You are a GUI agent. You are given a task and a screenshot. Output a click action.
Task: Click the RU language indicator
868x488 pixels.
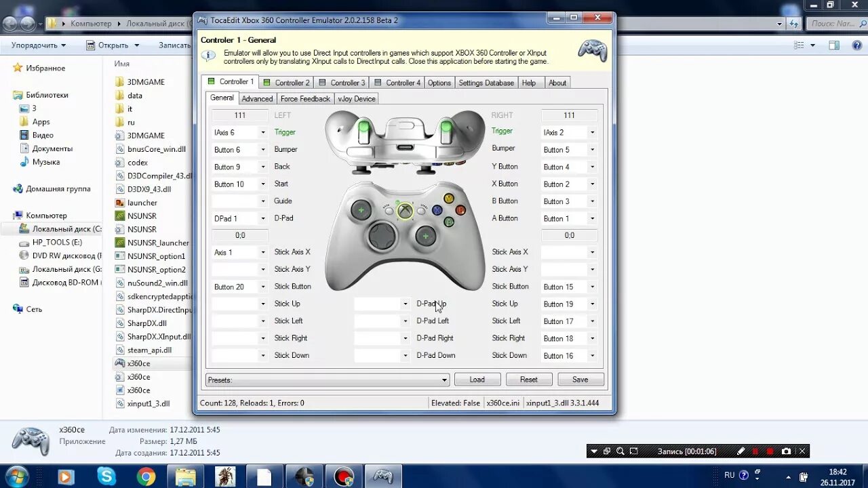point(729,475)
